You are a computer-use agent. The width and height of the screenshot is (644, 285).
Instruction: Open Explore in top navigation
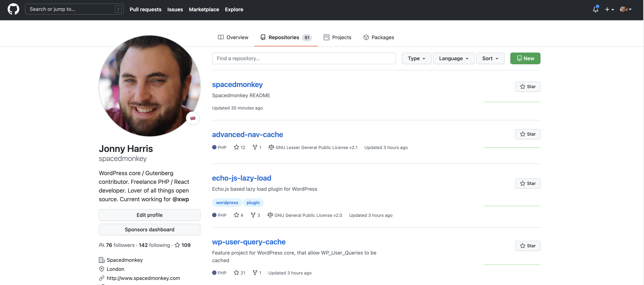234,9
